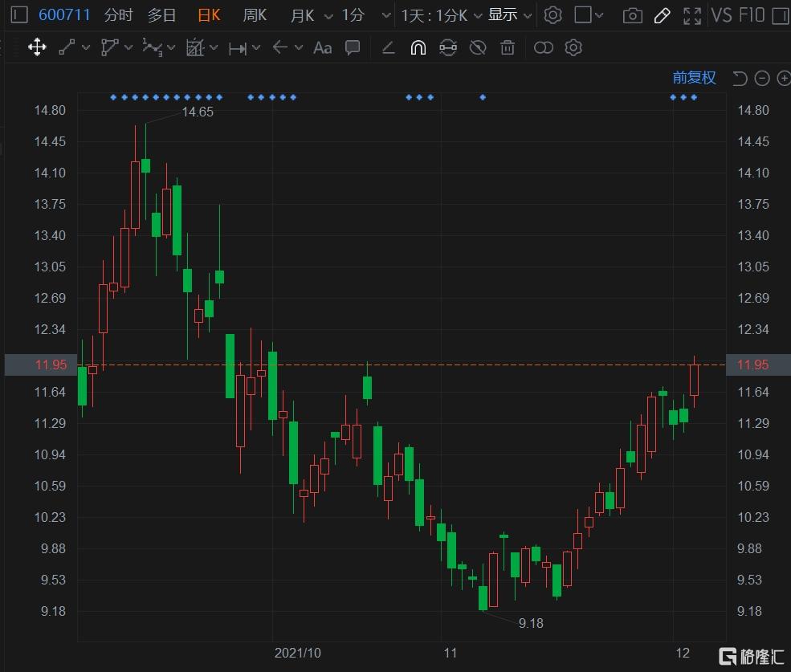Click left highlighted 11.95 price tag
Screen dimensions: 791x672
pos(41,365)
